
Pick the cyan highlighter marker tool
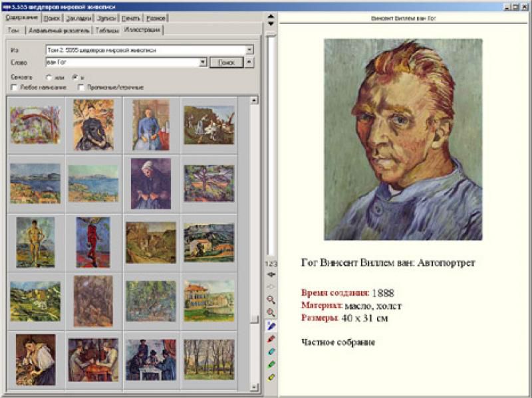[271, 351]
